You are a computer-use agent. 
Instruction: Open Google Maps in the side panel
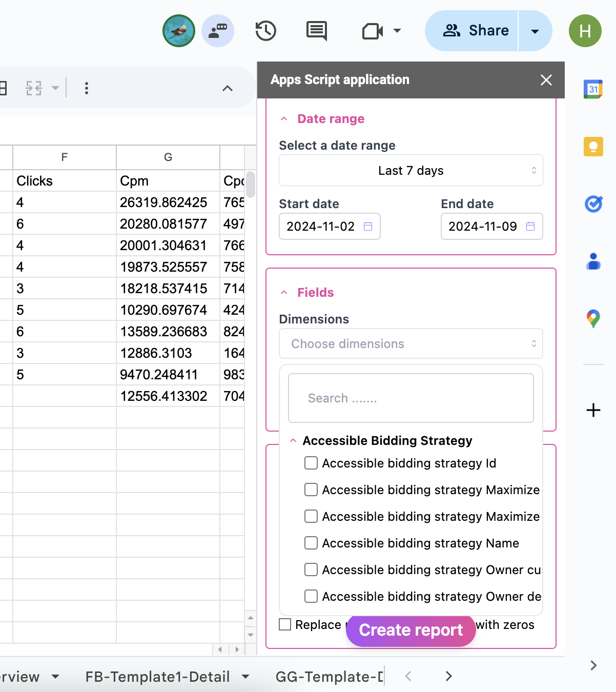(x=593, y=318)
